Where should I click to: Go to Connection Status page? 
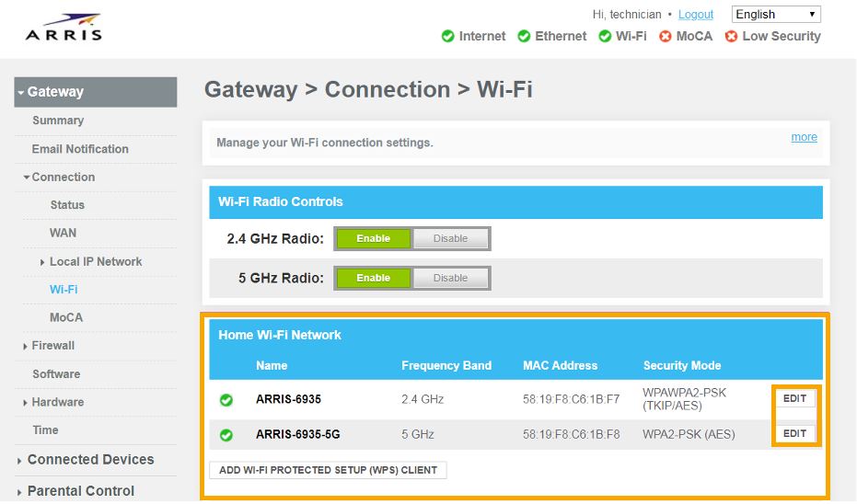tap(67, 205)
